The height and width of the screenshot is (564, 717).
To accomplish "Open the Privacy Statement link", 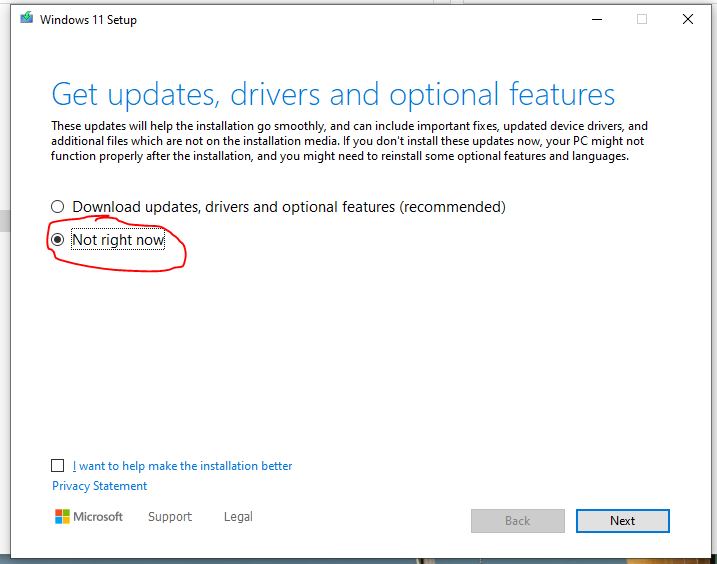I will (99, 486).
